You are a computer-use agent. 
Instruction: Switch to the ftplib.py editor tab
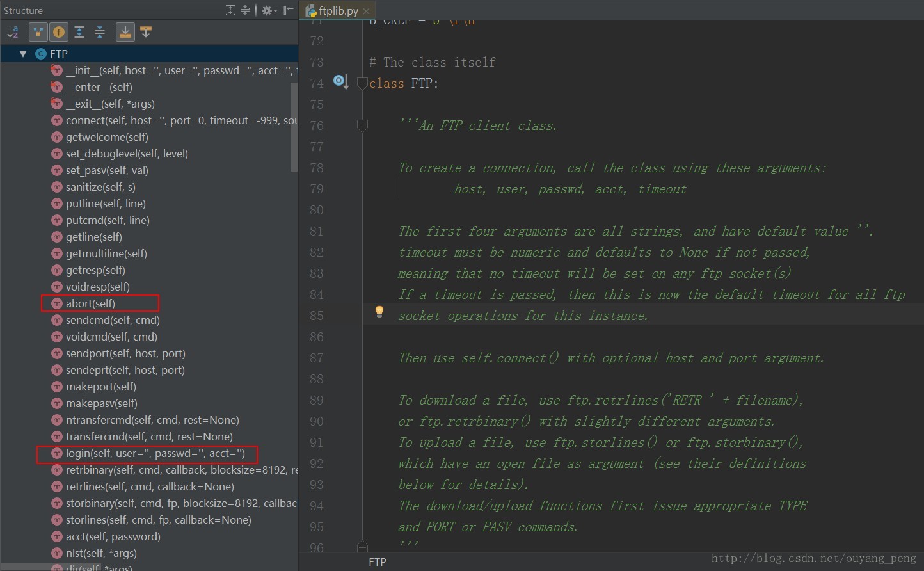click(x=339, y=11)
